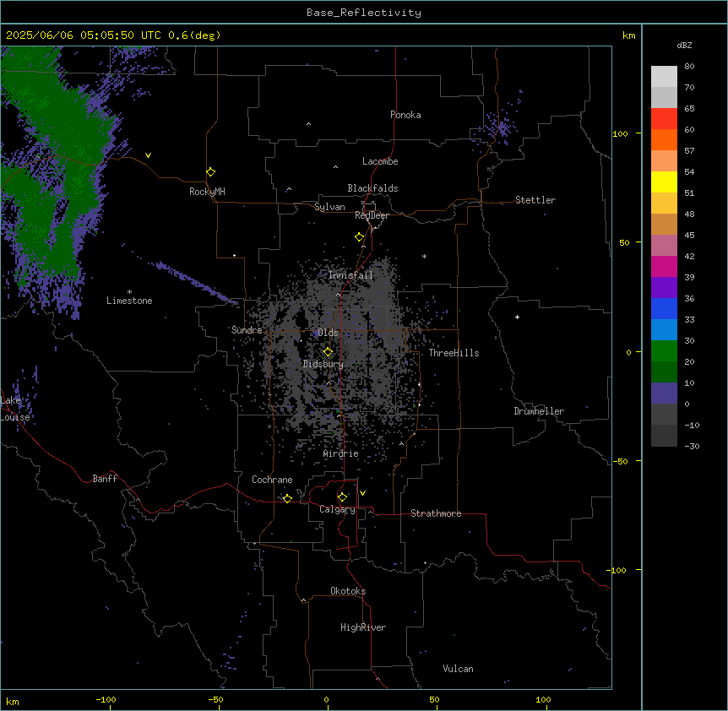The width and height of the screenshot is (728, 711).
Task: Click the Stettler label
Action: coord(535,200)
